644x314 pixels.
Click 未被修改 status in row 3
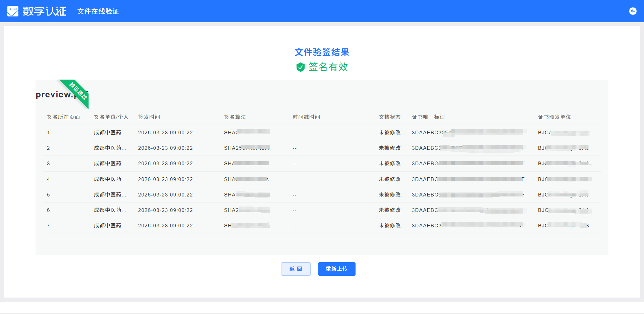pos(389,164)
